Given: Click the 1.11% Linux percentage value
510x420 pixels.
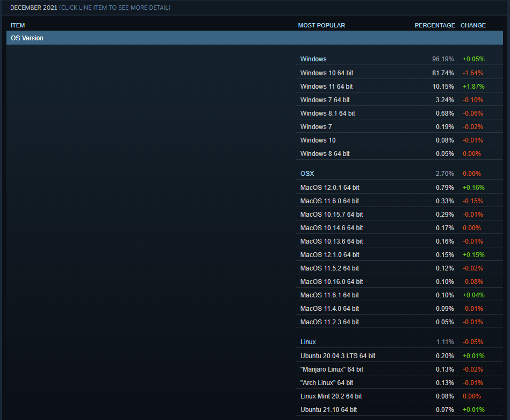Looking at the screenshot, I should [445, 342].
